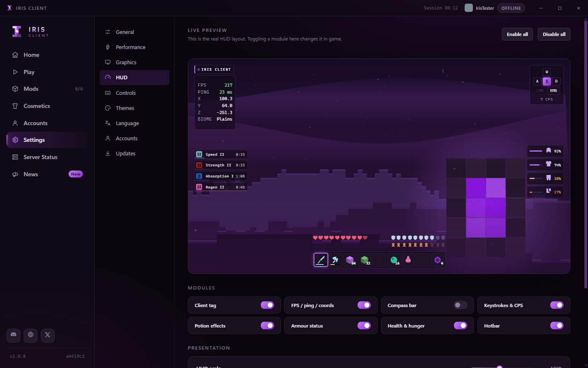588x368 pixels.
Task: Click the Speed II potion effect row
Action: pos(221,154)
